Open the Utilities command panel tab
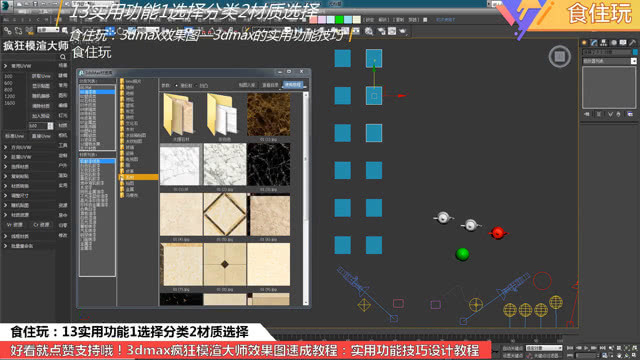The width and height of the screenshot is (640, 360). pyautogui.click(x=632, y=42)
